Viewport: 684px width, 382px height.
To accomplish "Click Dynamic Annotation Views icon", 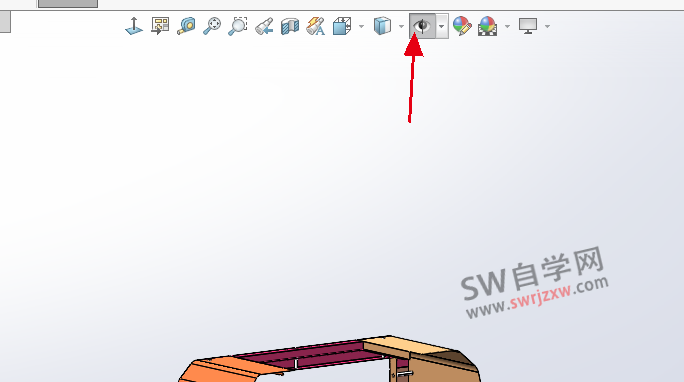I will point(316,26).
